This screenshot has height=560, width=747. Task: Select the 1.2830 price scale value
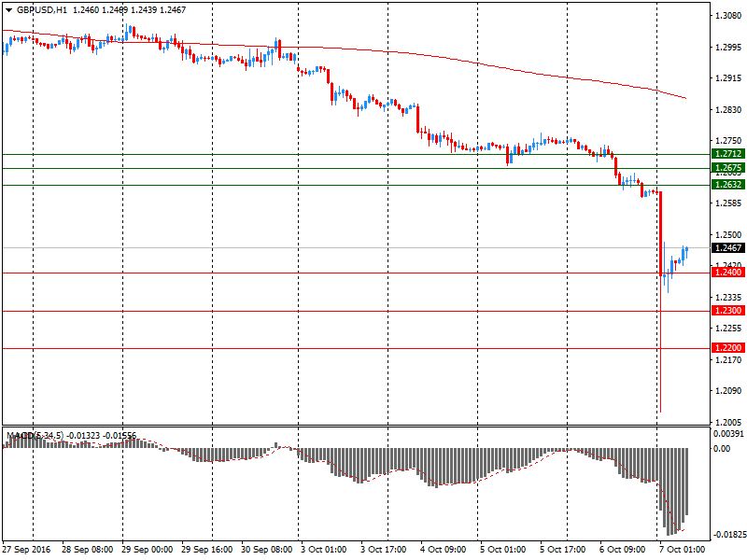(728, 109)
